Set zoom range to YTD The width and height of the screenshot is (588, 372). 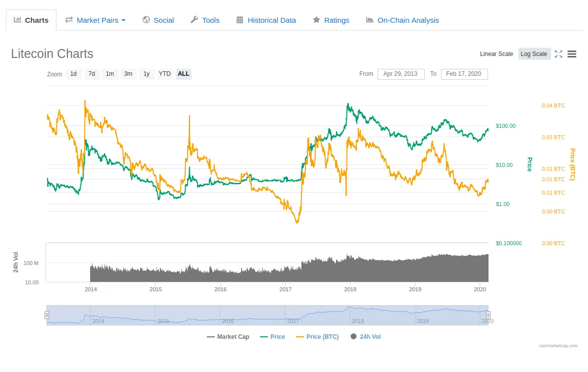(x=165, y=74)
